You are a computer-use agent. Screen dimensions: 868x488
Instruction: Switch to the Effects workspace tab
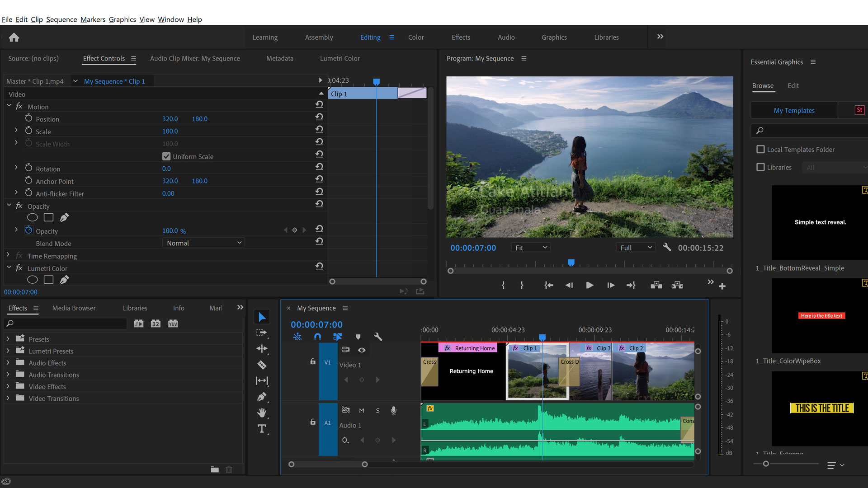460,37
